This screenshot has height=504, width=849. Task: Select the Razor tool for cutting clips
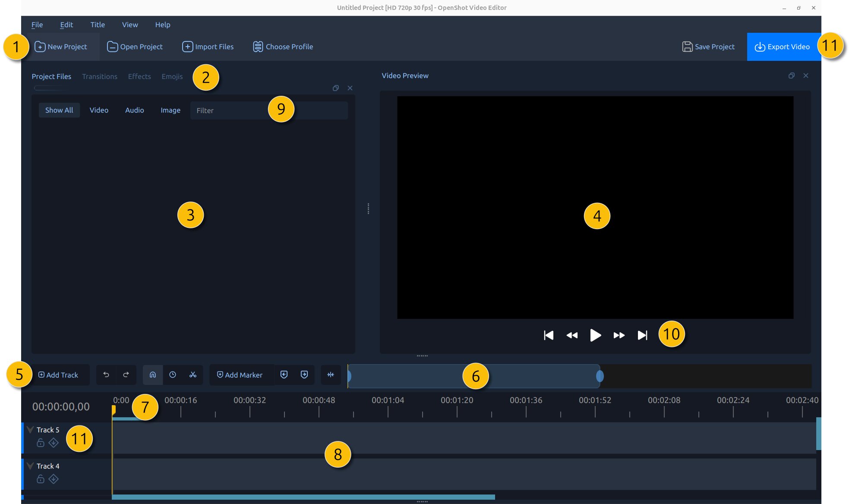click(193, 375)
